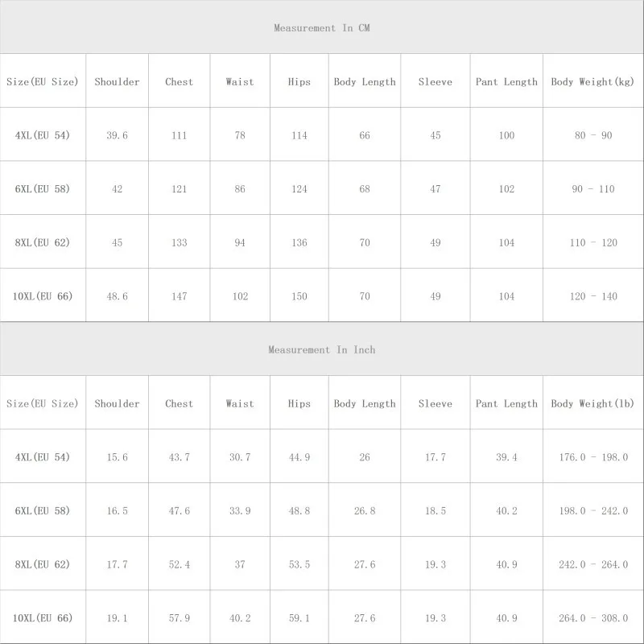This screenshot has height=644, width=644.
Task: Select the 4XL(EU 54) row in CM table
Action: [x=43, y=135]
